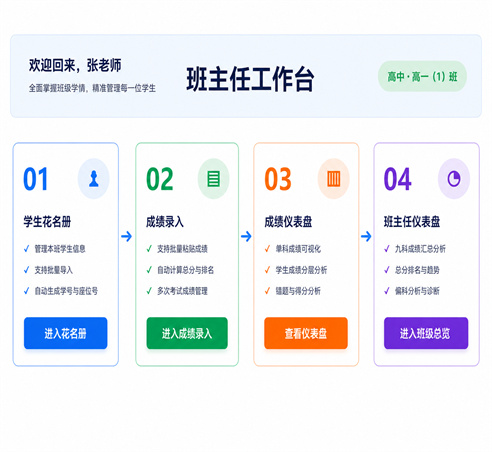
Task: Click the step number 03
Action: 278,179
